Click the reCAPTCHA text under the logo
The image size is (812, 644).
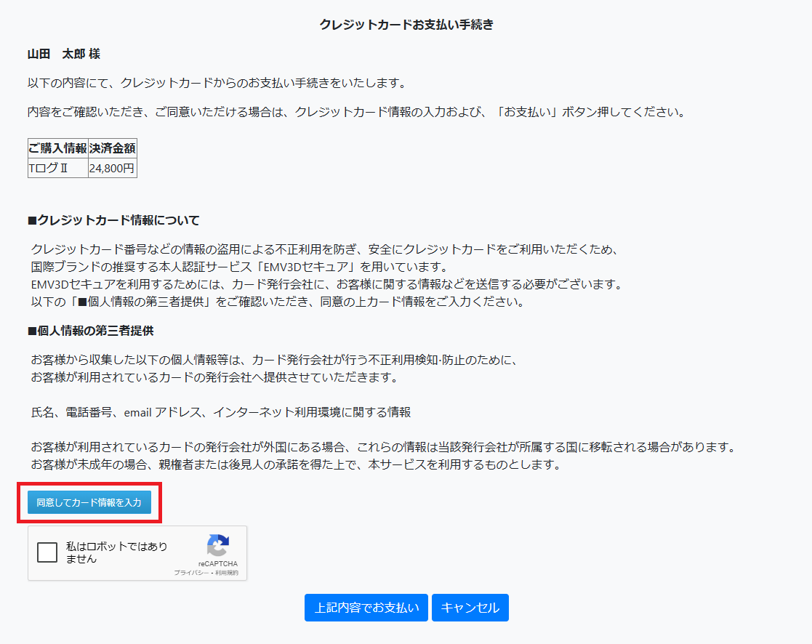click(x=218, y=564)
